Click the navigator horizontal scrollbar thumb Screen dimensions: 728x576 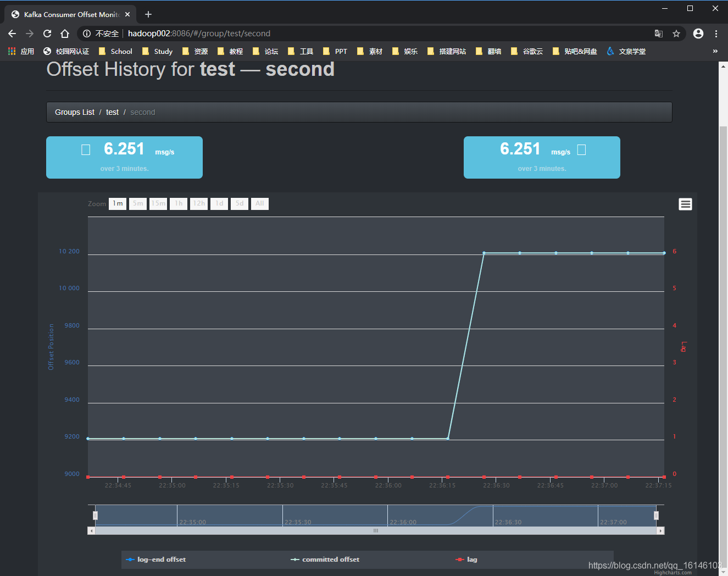[x=376, y=531]
